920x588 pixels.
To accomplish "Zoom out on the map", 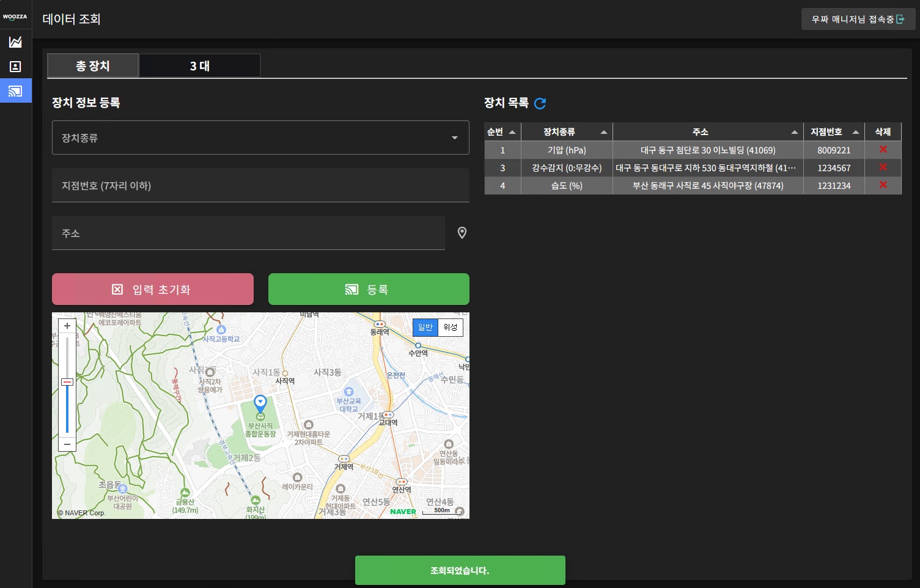I will coord(67,444).
